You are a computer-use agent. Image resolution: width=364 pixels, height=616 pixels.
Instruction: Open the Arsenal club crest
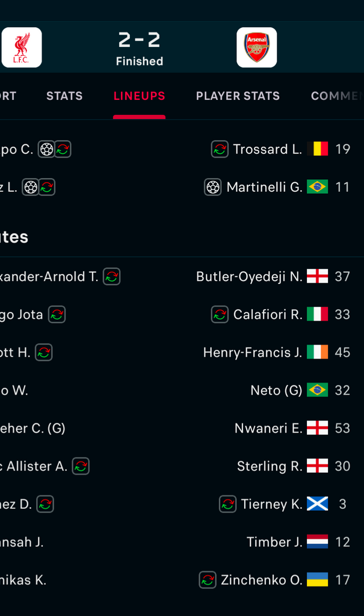coord(257,47)
